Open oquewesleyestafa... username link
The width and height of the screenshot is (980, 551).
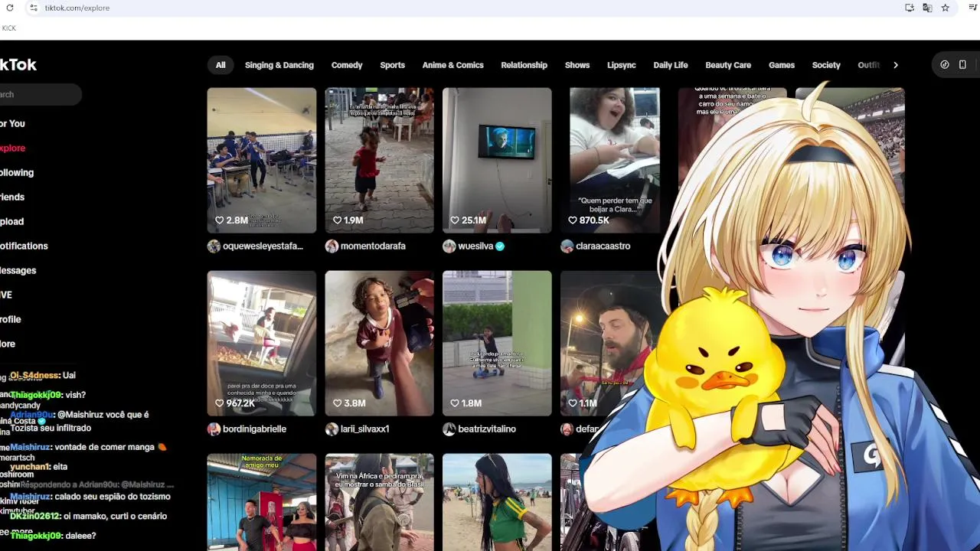point(263,246)
